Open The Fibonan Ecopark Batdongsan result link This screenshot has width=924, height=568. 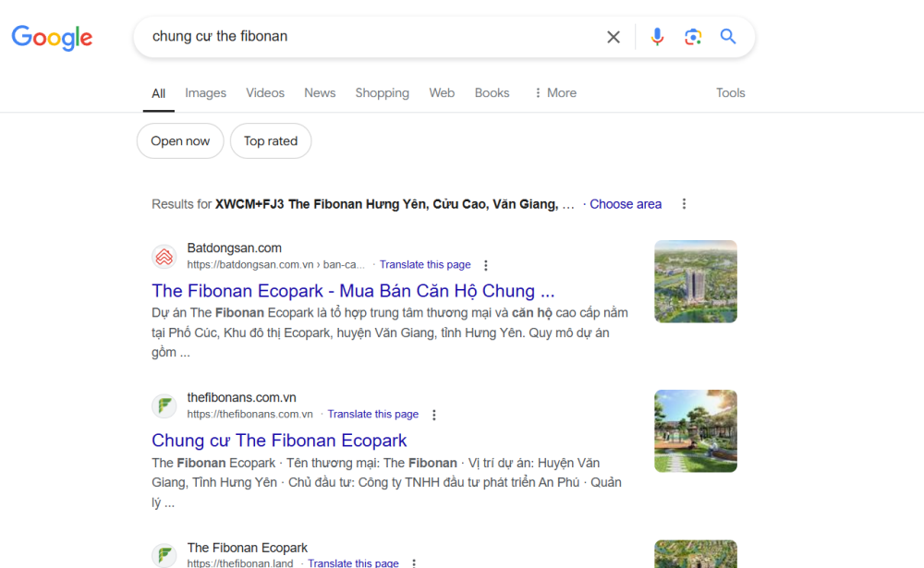pyautogui.click(x=353, y=291)
